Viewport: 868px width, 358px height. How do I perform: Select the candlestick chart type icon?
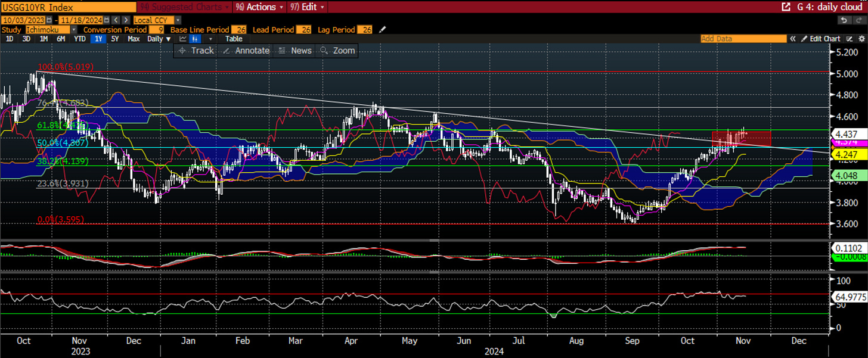(x=195, y=39)
